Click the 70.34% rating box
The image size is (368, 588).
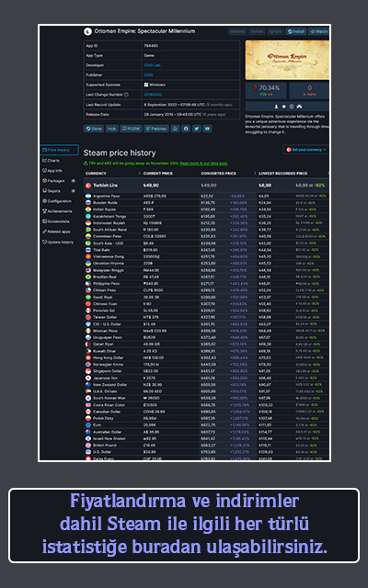pos(266,90)
